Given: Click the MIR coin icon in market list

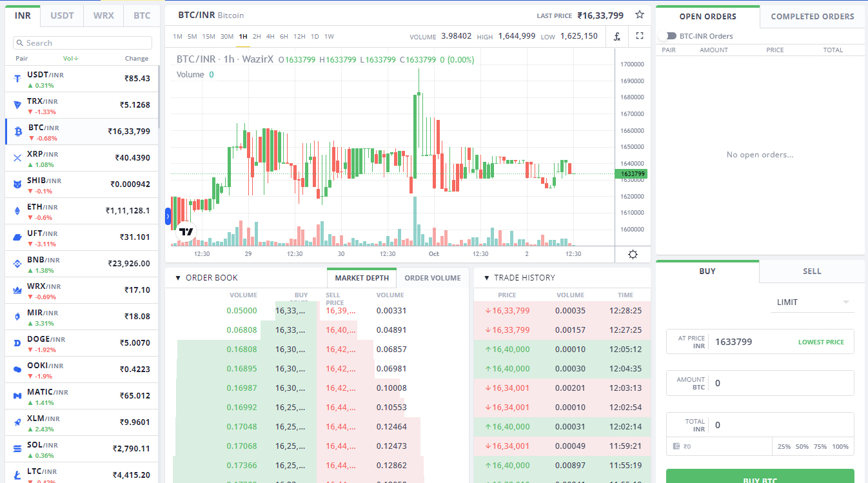Looking at the screenshot, I should 17,317.
